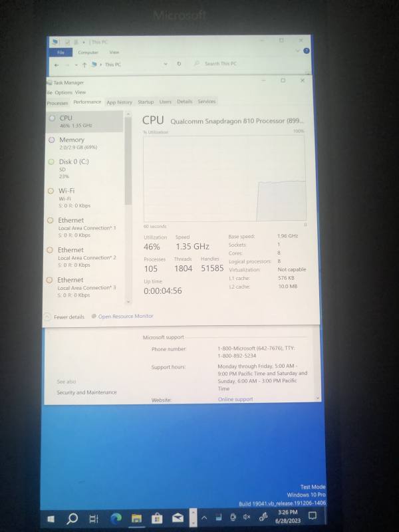Click the muted volume tray icon
The height and width of the screenshot is (532, 399).
coord(247,517)
